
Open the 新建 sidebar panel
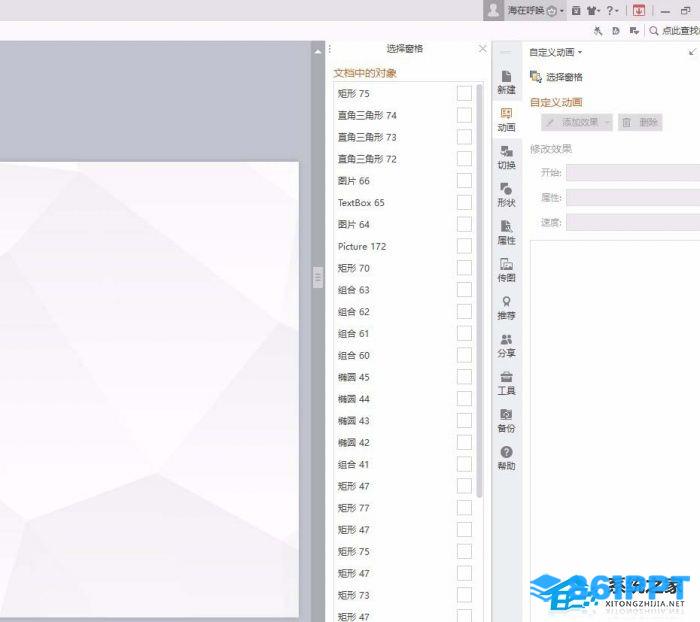tap(506, 82)
